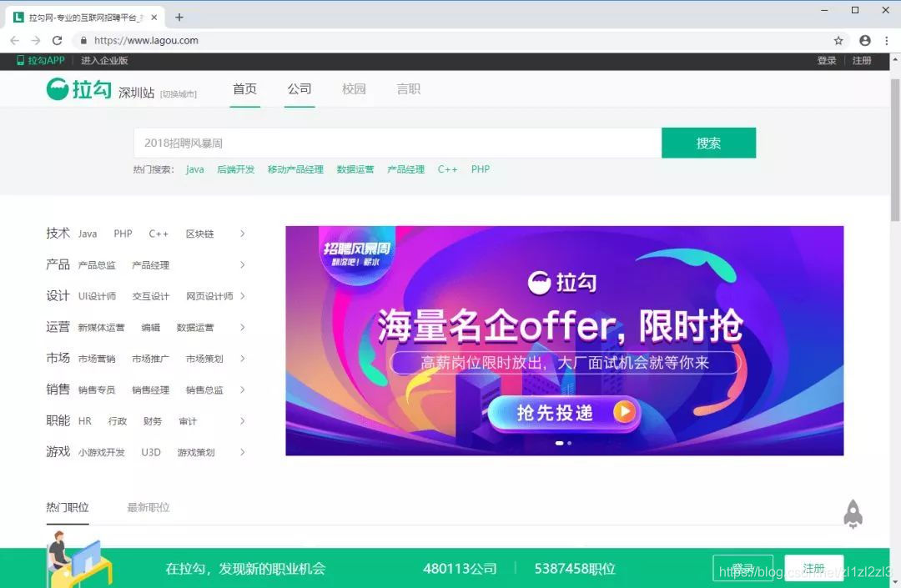
Task: Open a new tab with plus icon
Action: pyautogui.click(x=179, y=18)
